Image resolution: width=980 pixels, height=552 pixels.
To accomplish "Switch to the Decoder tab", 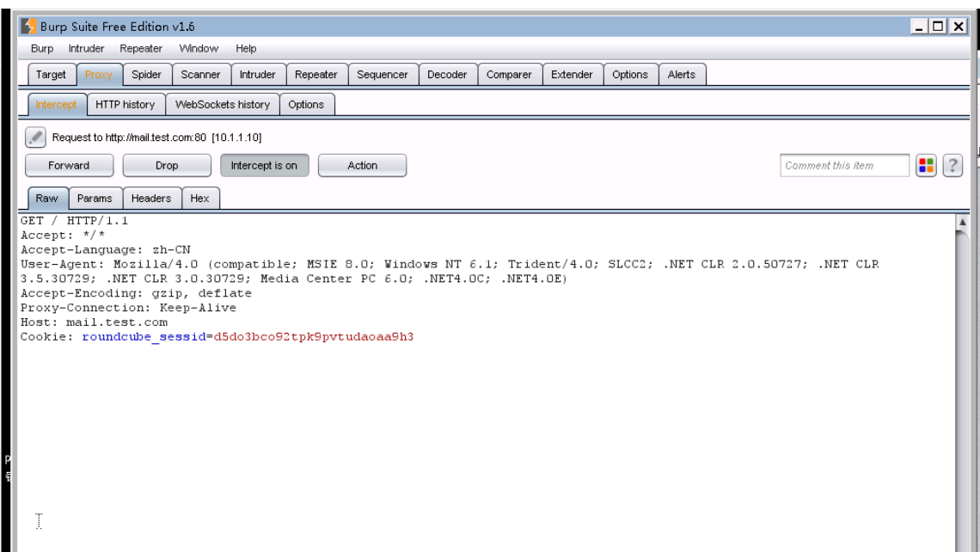I will click(447, 75).
